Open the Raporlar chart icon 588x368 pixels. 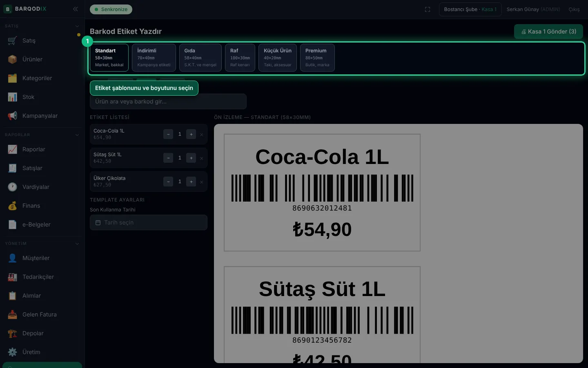[12, 149]
